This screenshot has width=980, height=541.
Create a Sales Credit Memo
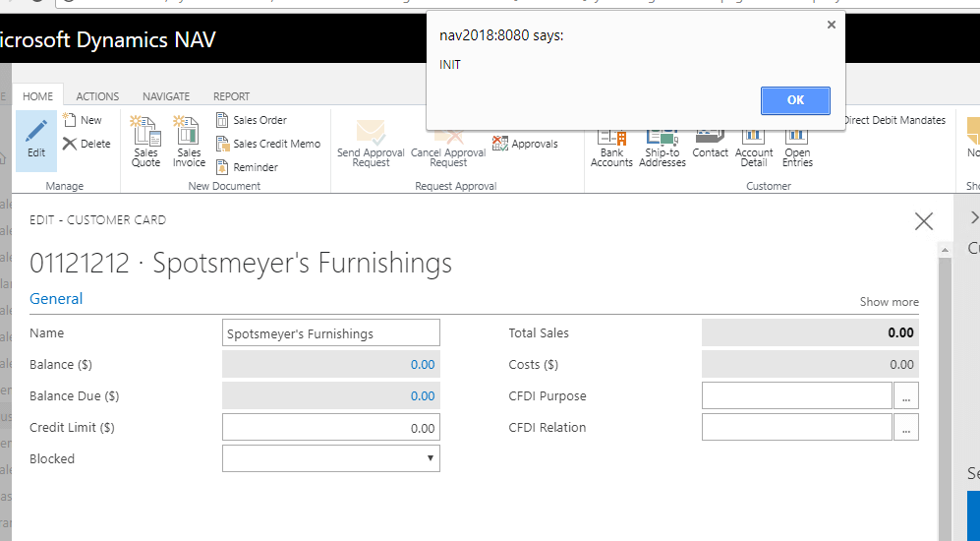pyautogui.click(x=268, y=144)
